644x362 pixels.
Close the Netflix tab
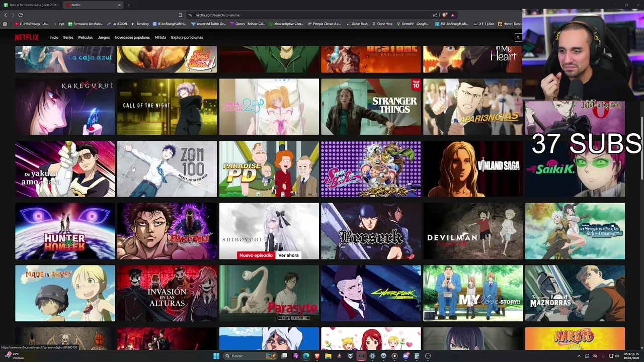(119, 5)
